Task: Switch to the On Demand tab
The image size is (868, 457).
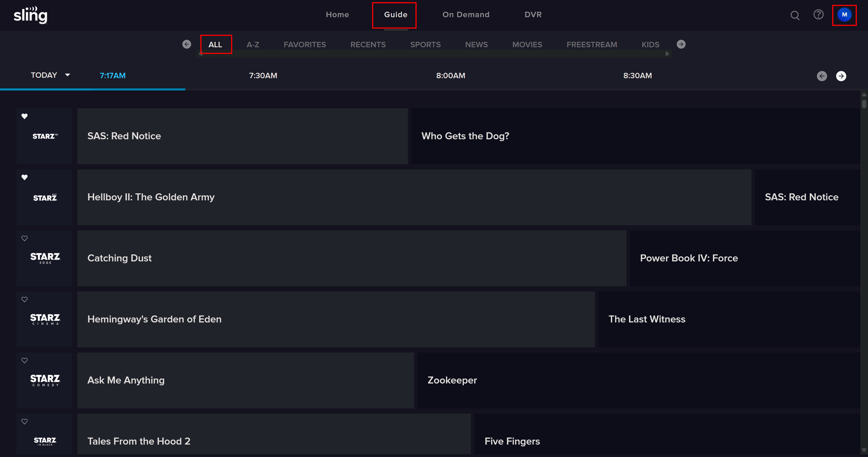Action: pos(466,14)
